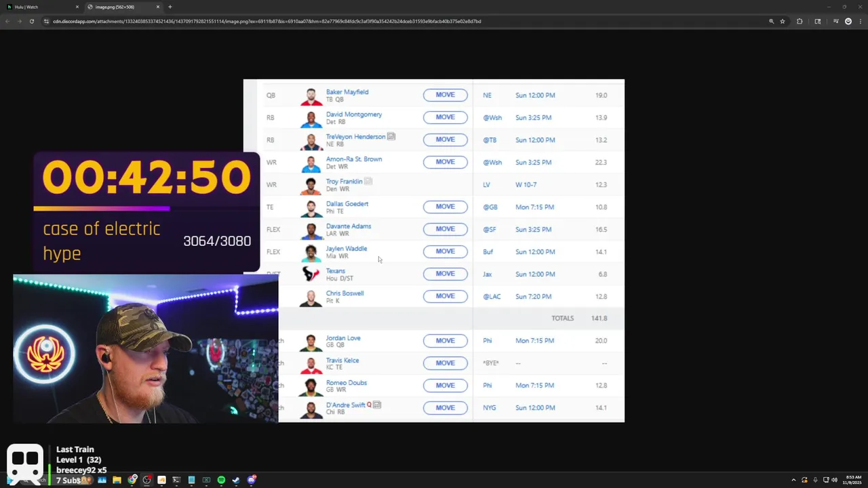Click MOVE for Dallas Goedert
The width and height of the screenshot is (868, 488).
[x=446, y=207]
